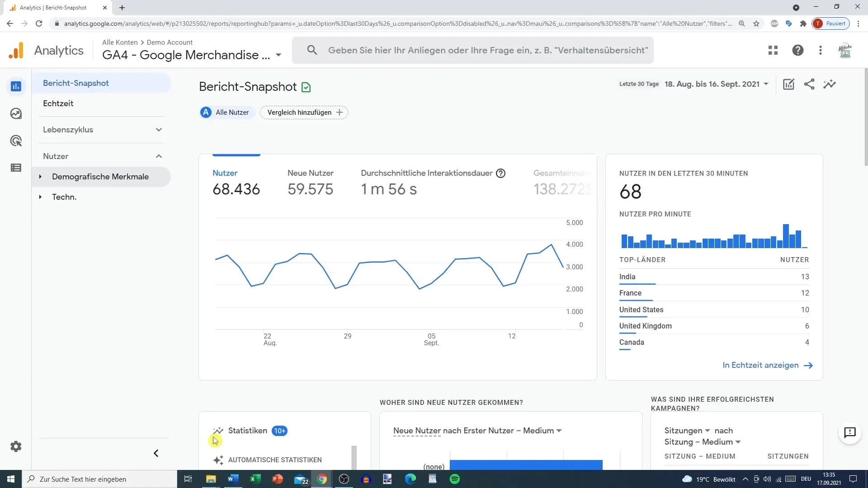Screen dimensions: 868x488
Task: Open the Insights sparkline icon at top right
Action: [x=830, y=84]
